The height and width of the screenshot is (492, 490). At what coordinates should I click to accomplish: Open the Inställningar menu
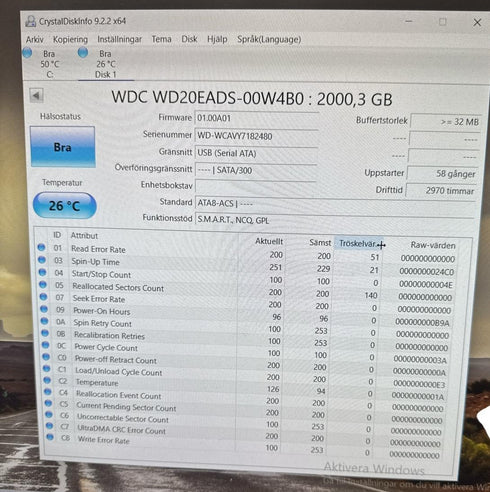119,39
